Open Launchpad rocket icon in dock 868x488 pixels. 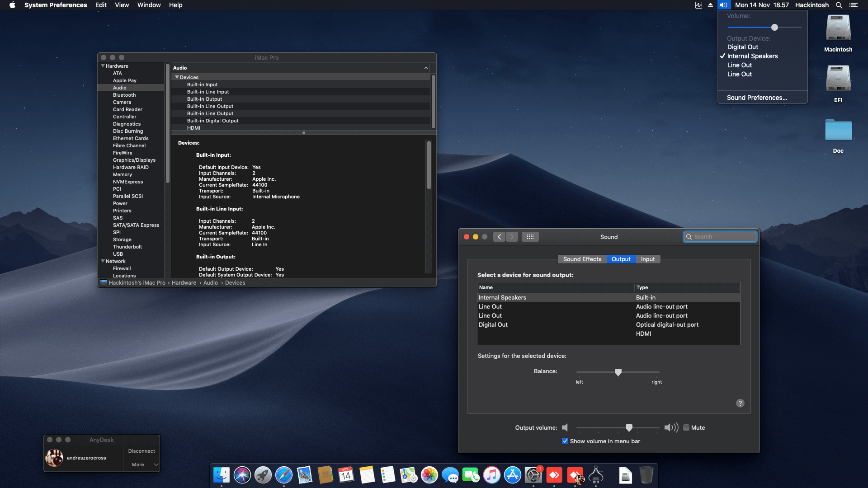pos(263,475)
